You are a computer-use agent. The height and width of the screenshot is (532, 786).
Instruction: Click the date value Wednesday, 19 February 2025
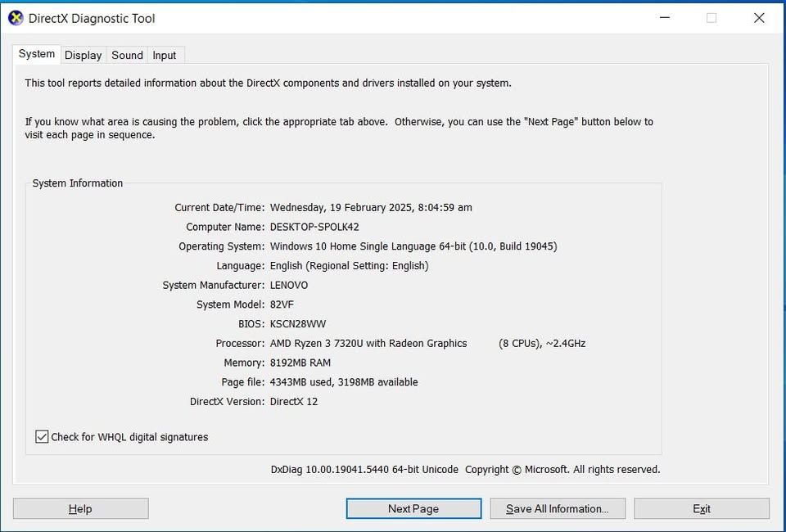(341, 207)
